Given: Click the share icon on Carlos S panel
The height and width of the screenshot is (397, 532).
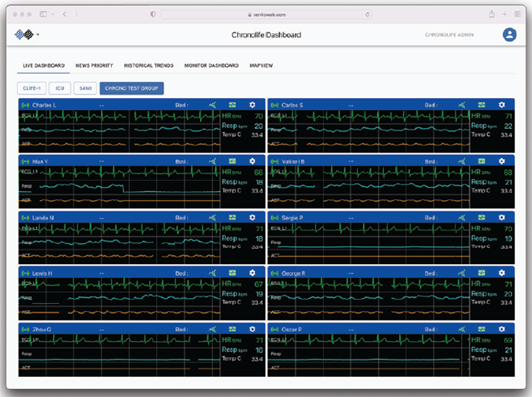Looking at the screenshot, I should [462, 105].
